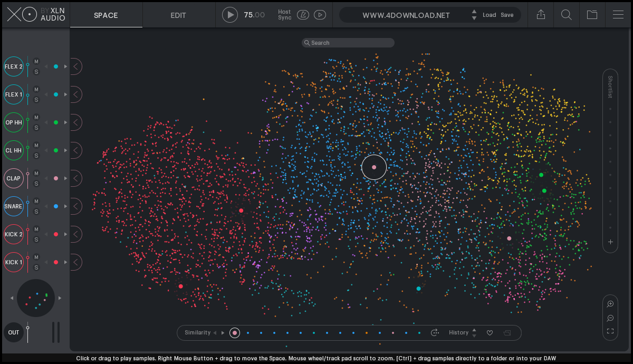Solo the SNARE channel
This screenshot has width=633, height=364.
click(x=36, y=212)
